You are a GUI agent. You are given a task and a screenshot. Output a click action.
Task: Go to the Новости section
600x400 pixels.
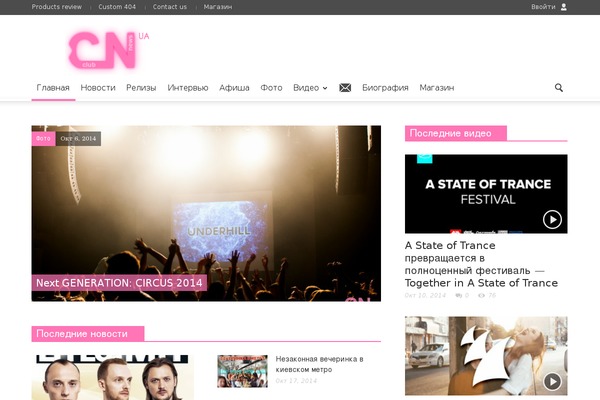point(98,88)
